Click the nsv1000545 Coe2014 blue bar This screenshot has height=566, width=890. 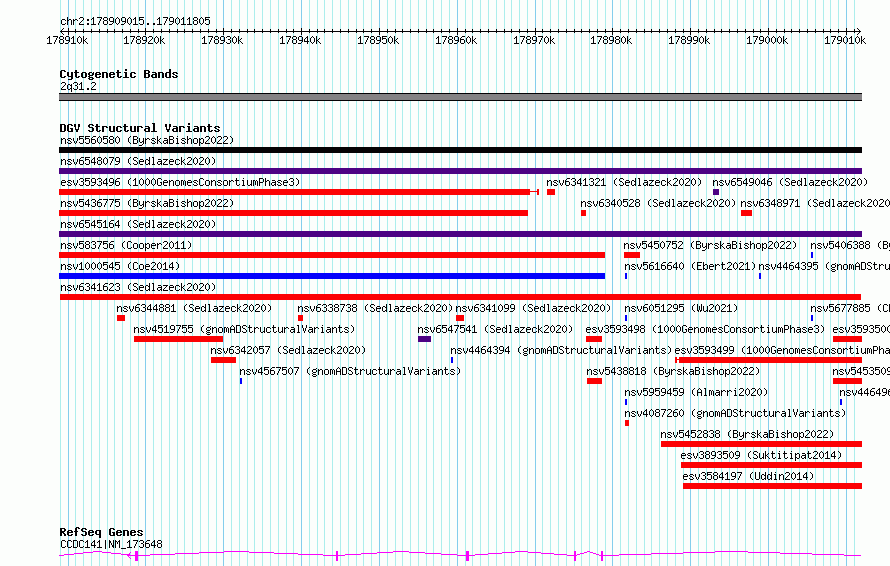coord(332,276)
